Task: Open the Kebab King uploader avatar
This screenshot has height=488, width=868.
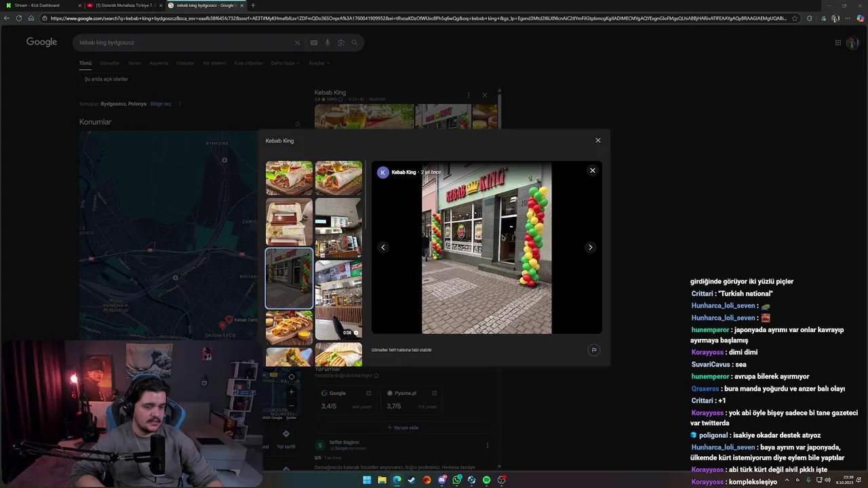Action: [383, 172]
